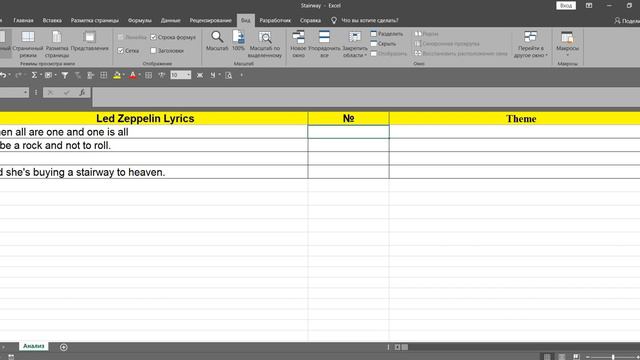Select the Анализ sheet tab
This screenshot has height=360, width=640.
[34, 346]
